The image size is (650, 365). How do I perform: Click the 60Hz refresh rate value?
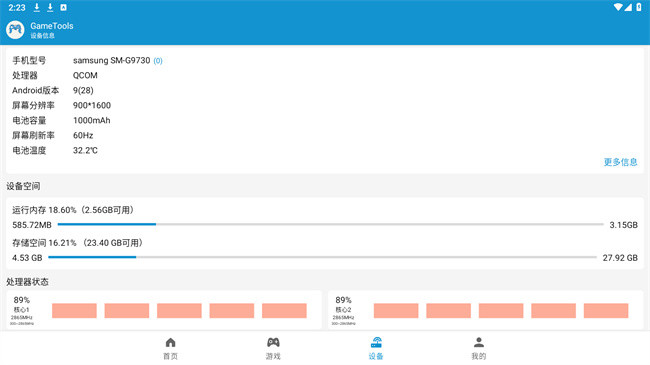coord(83,135)
